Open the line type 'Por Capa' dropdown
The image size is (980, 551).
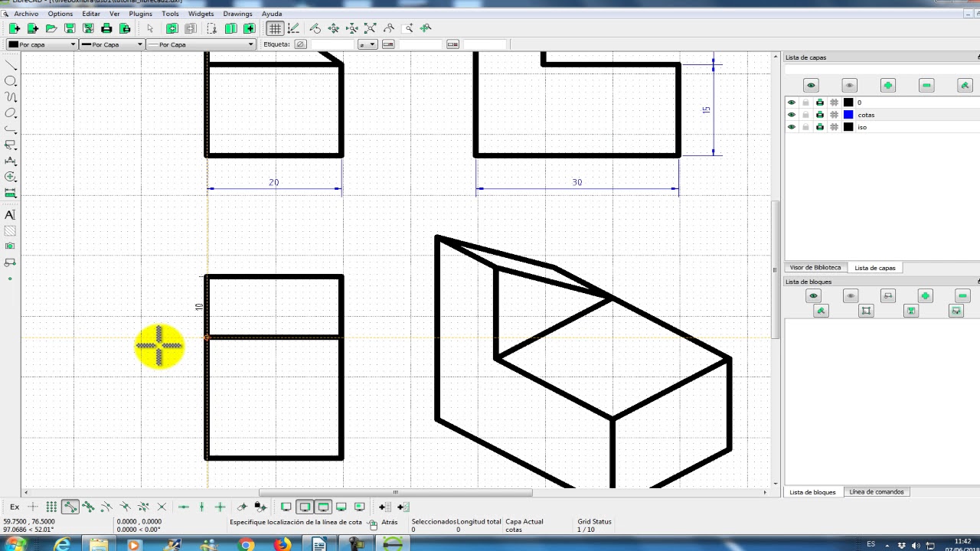(201, 44)
